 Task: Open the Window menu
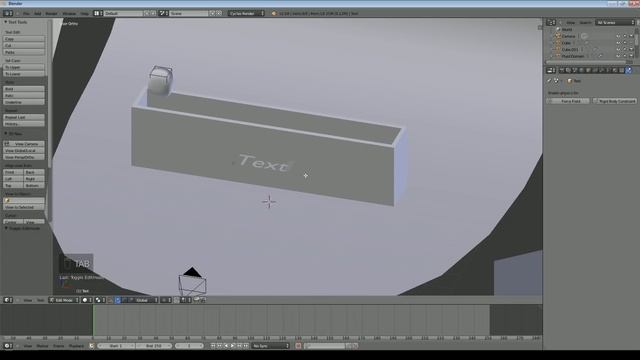tap(69, 13)
